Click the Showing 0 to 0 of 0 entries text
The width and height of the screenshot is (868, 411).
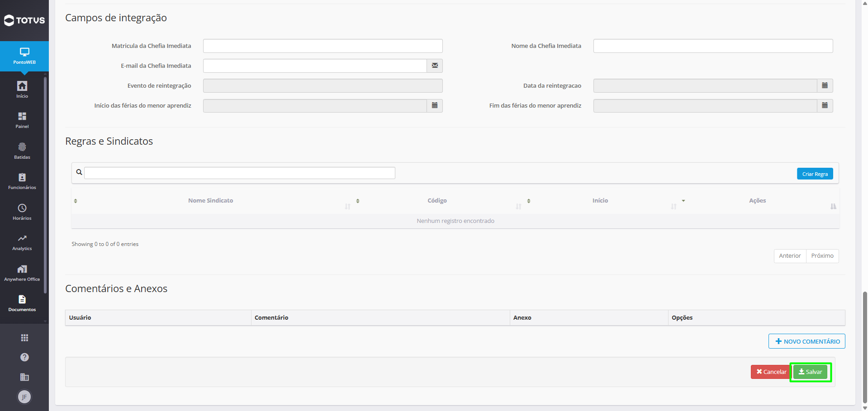click(x=105, y=244)
